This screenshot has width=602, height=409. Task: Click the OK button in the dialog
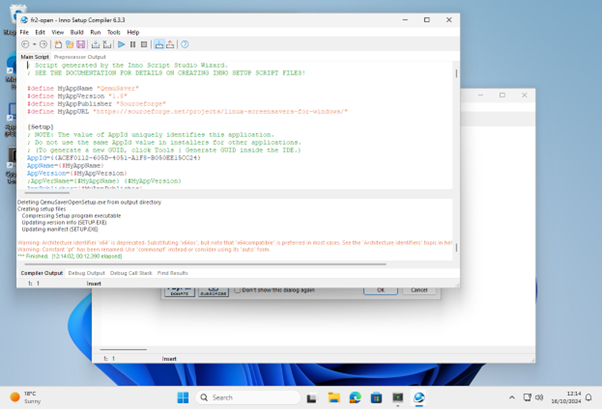tap(380, 291)
